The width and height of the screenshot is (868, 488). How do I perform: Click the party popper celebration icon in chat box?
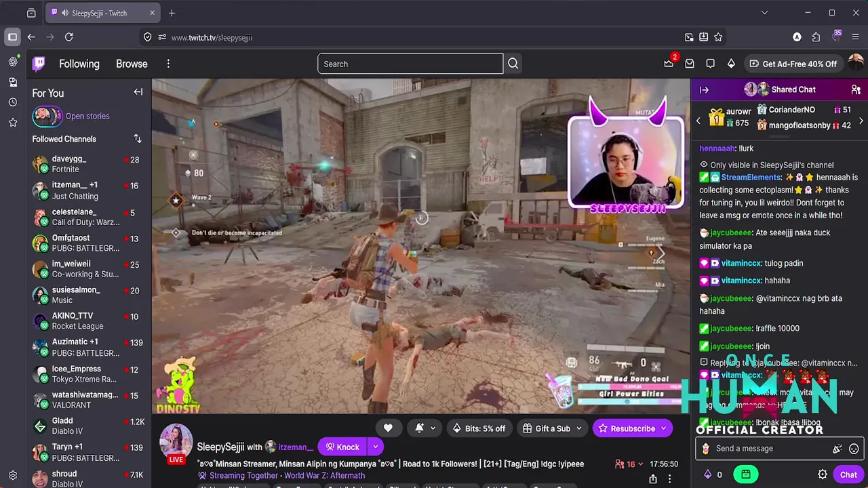[837, 449]
